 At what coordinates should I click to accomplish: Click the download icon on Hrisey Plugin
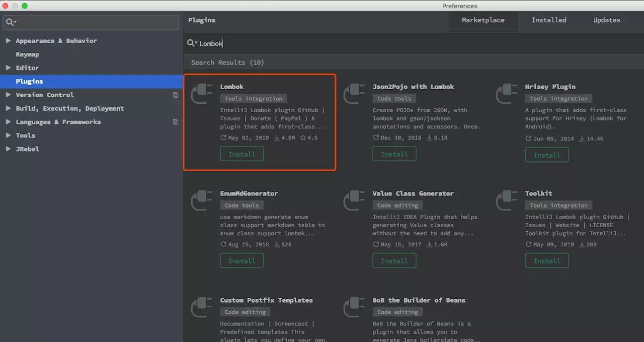point(582,139)
